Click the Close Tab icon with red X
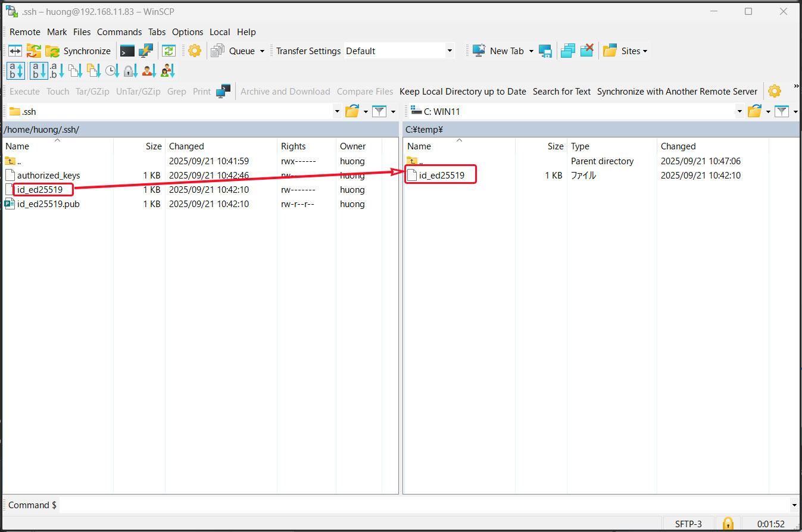Viewport: 802px width, 532px height. click(587, 51)
